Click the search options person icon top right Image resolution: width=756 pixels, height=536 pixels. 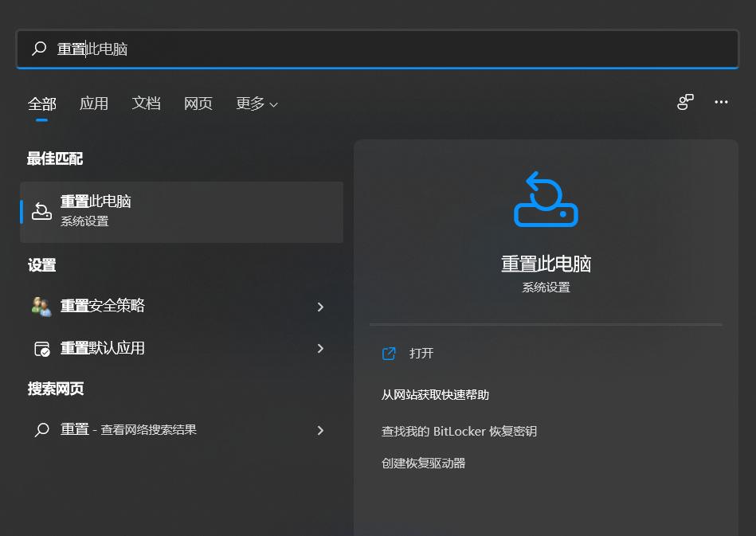click(x=685, y=103)
